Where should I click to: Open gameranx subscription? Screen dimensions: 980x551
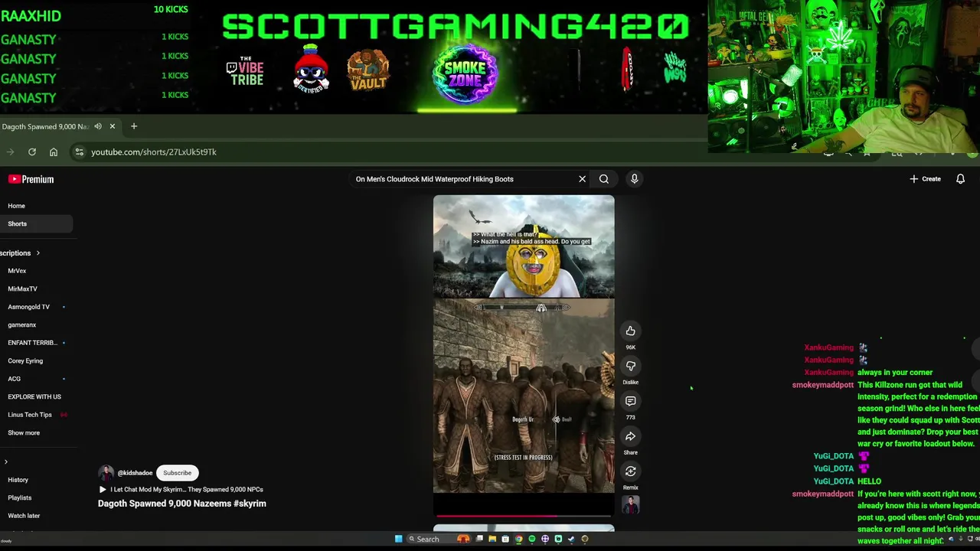(21, 325)
